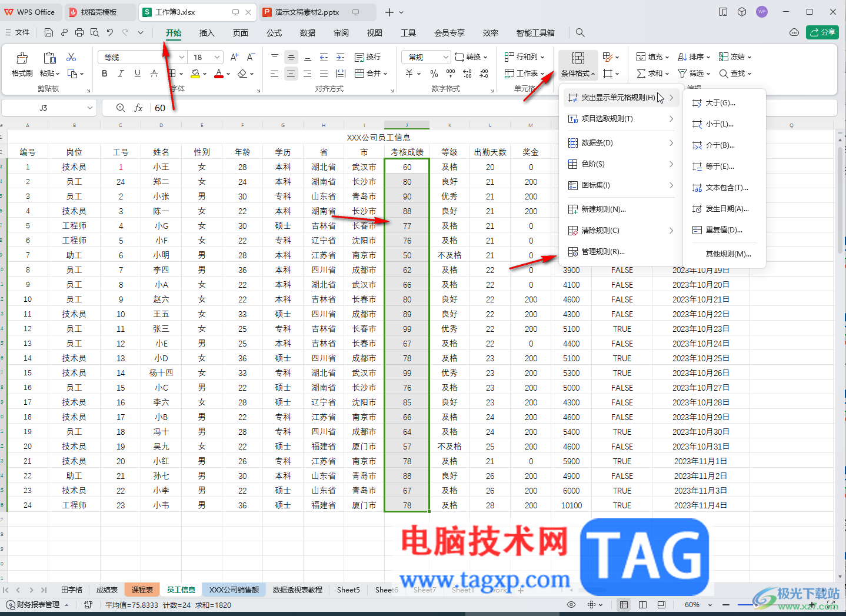
Task: Open the 插入 (Insert) ribbon tab
Action: pos(207,33)
